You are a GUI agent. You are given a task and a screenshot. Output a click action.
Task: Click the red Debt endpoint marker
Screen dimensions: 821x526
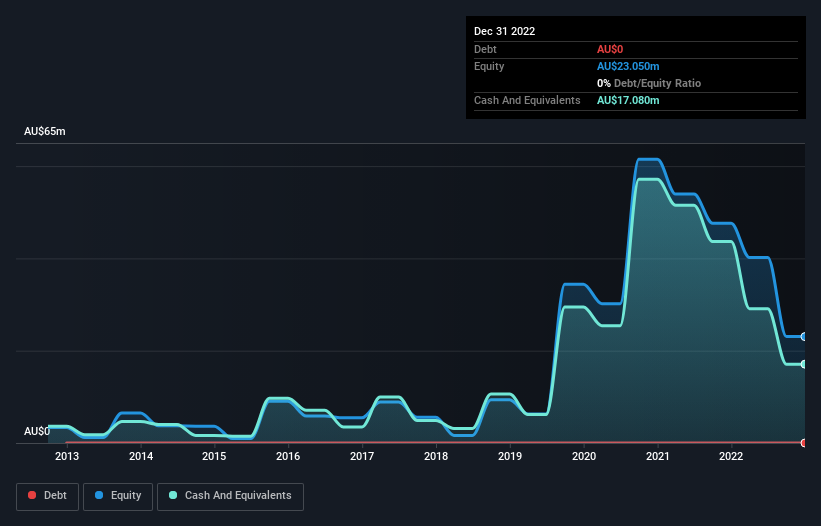pos(804,443)
